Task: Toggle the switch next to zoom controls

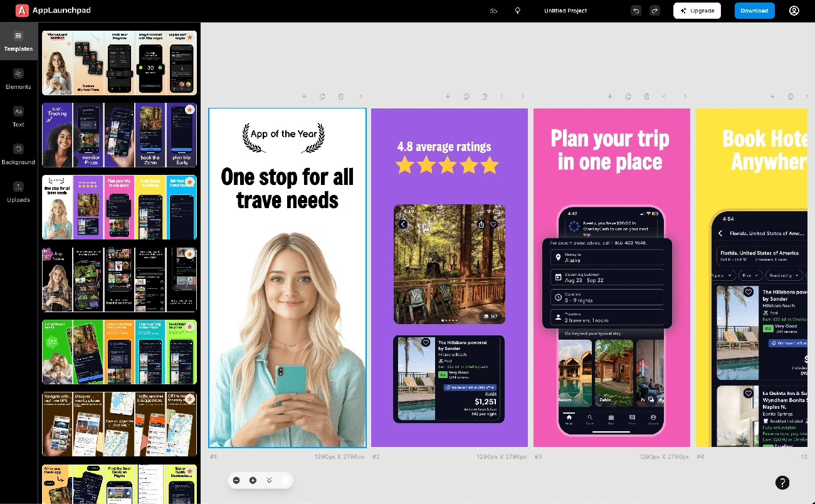Action: click(x=285, y=480)
